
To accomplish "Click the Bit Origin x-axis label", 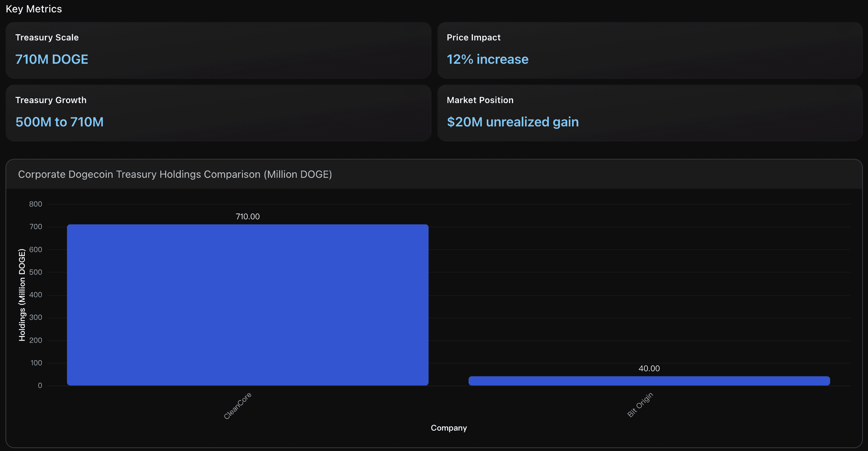I will pos(640,405).
